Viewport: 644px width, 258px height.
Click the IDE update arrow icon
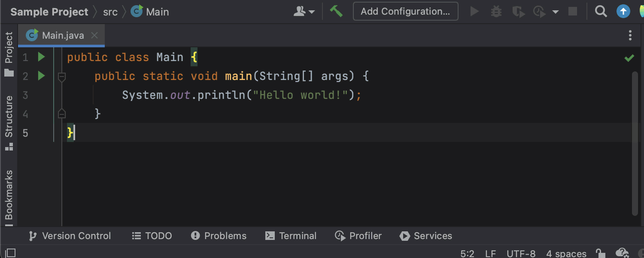[623, 12]
